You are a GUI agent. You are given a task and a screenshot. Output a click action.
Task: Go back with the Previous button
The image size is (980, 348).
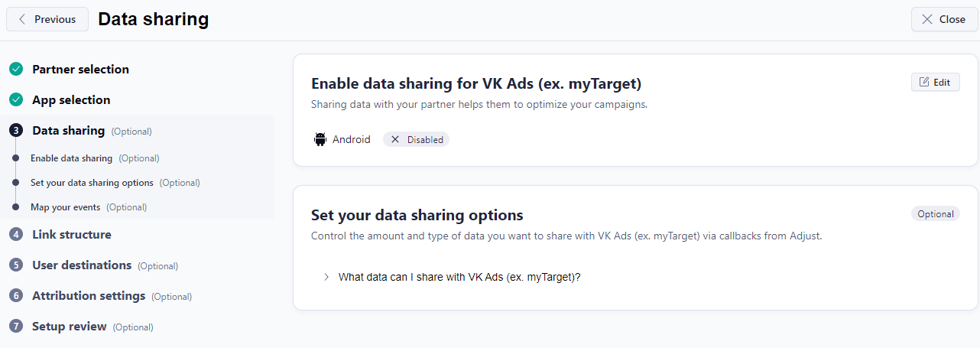pyautogui.click(x=47, y=19)
